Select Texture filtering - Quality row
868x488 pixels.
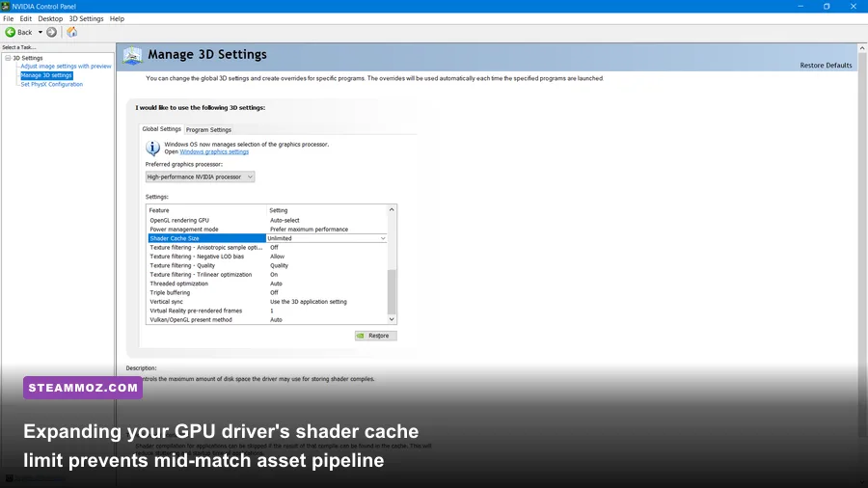[267, 265]
